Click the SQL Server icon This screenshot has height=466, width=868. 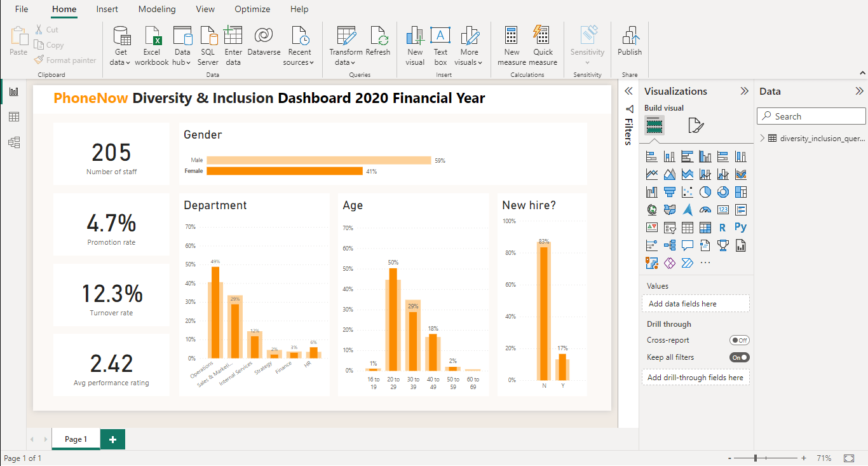coord(208,46)
